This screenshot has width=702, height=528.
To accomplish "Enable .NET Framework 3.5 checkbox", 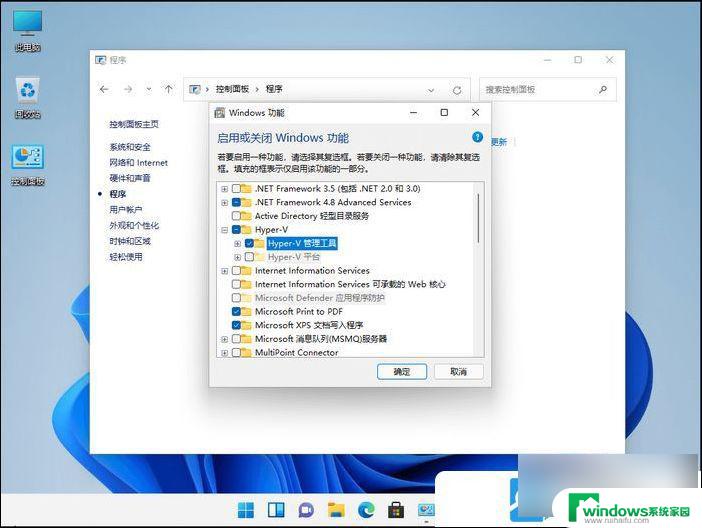I will coord(236,189).
